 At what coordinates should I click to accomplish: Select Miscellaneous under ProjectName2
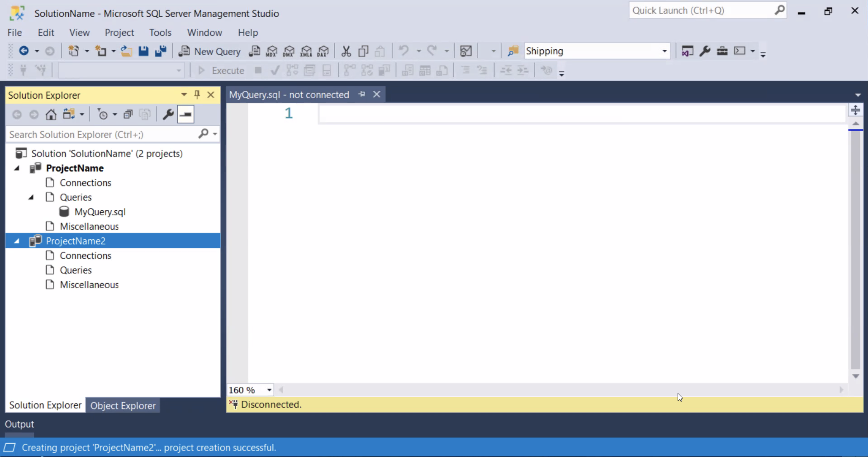tap(89, 285)
